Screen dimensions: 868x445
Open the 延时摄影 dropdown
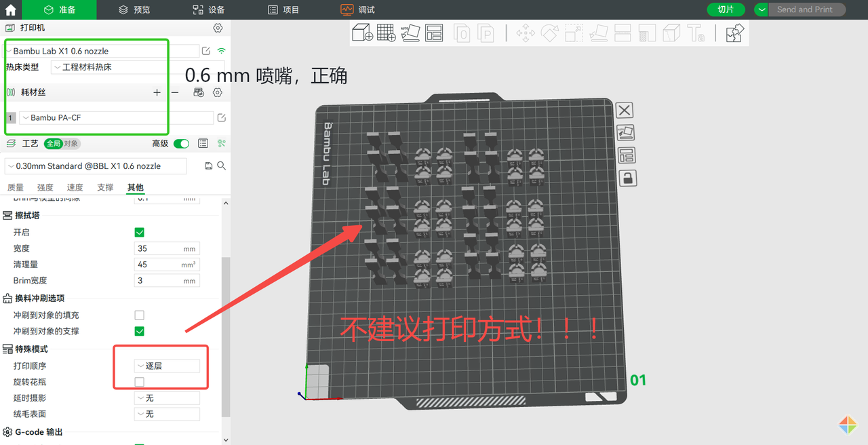click(167, 398)
